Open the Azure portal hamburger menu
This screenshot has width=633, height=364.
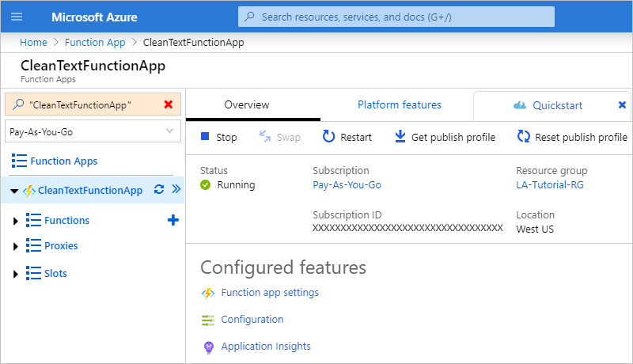(x=17, y=17)
